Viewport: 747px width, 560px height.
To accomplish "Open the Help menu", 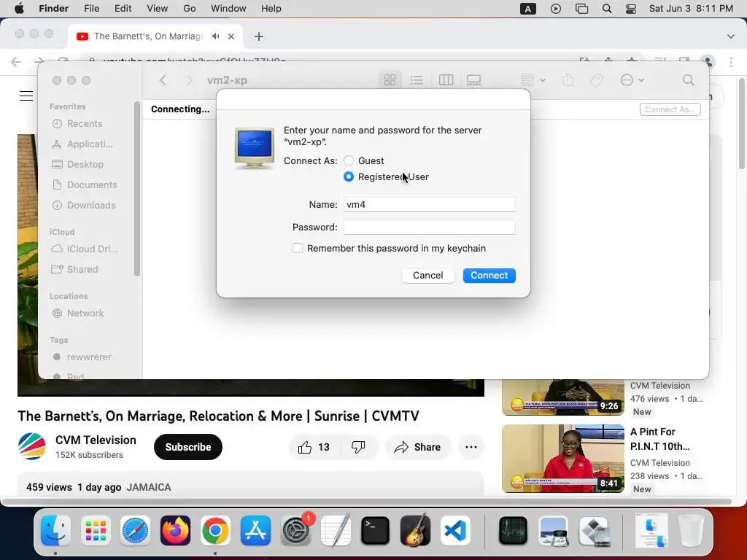I will point(271,9).
